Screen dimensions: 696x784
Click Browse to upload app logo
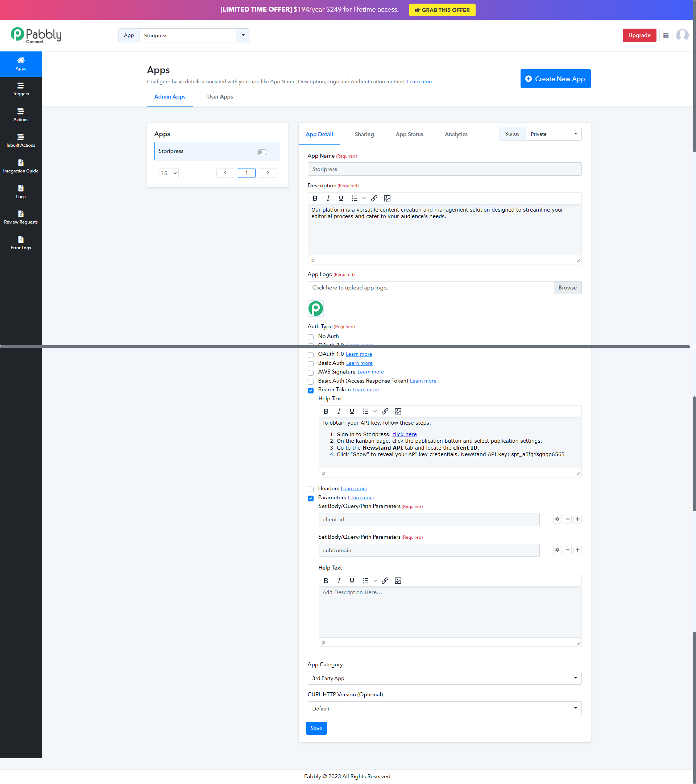coord(567,288)
